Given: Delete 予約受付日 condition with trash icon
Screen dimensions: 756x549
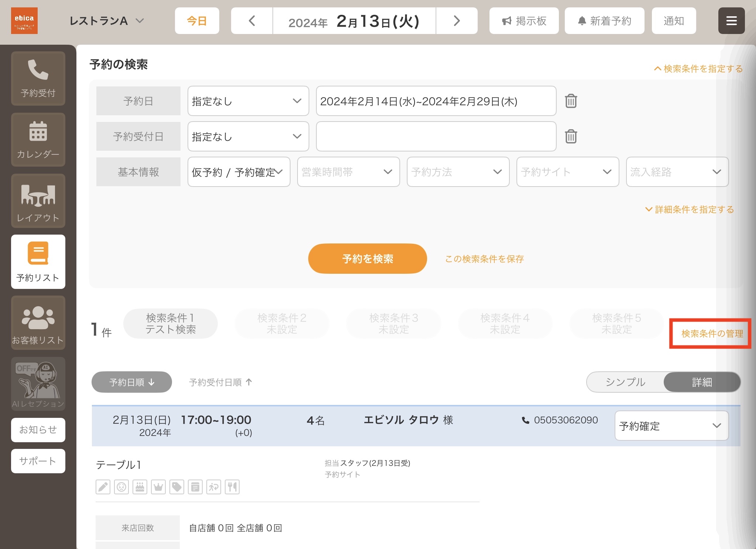Looking at the screenshot, I should pos(571,136).
